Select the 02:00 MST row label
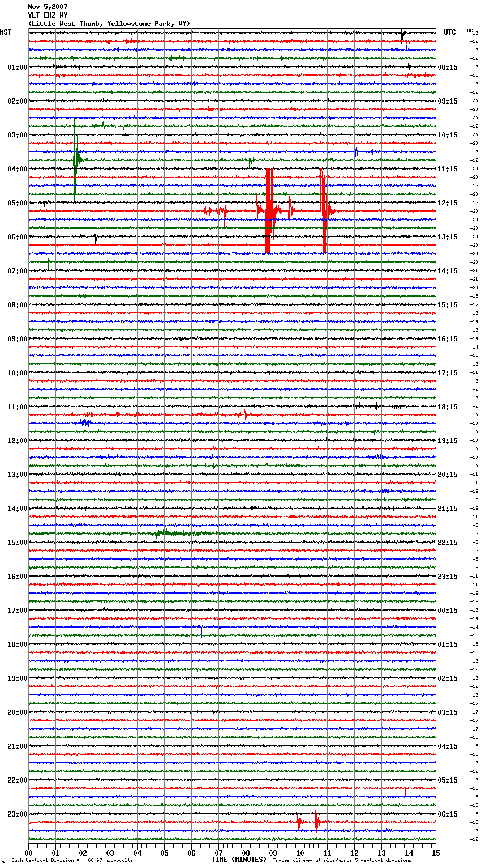 click(x=17, y=101)
